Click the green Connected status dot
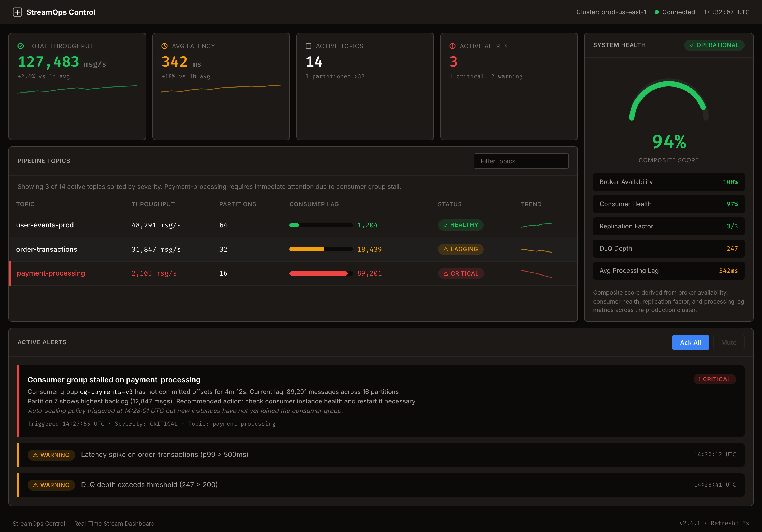This screenshot has height=532, width=762. pos(656,12)
